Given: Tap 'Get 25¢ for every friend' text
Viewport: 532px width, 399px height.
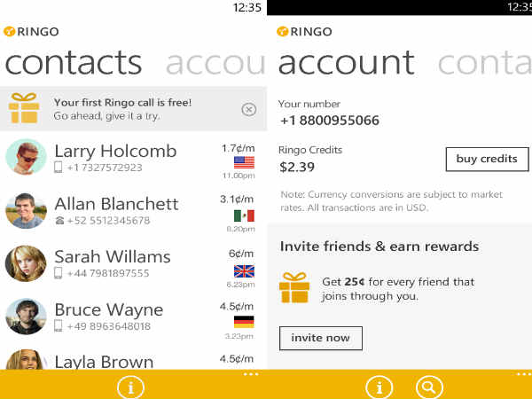Looking at the screenshot, I should (x=398, y=289).
